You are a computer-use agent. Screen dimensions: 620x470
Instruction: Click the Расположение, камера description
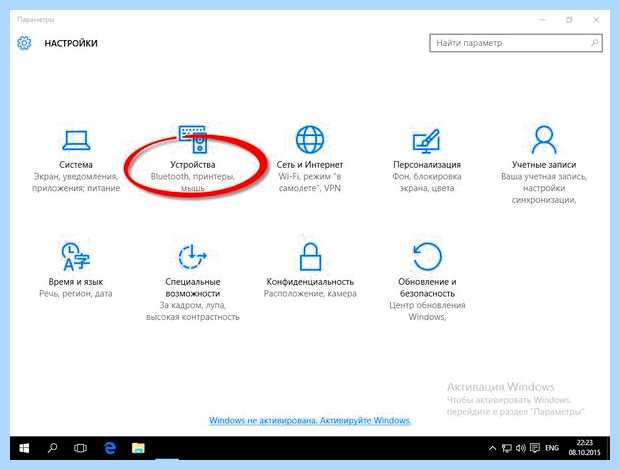(x=310, y=294)
